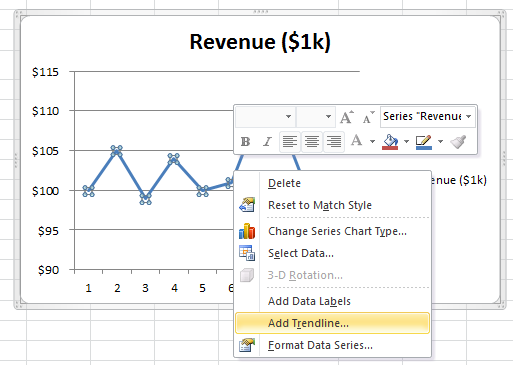Click the shape fill paint bucket icon

point(390,142)
